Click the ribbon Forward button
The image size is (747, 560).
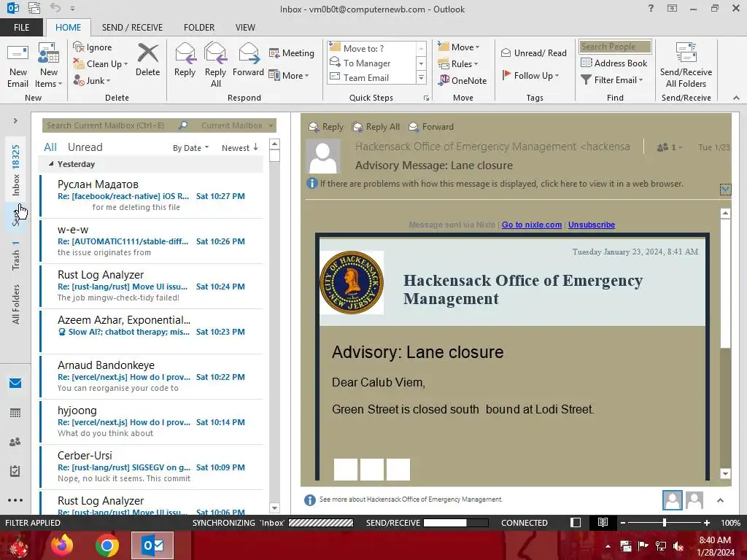[x=248, y=60]
